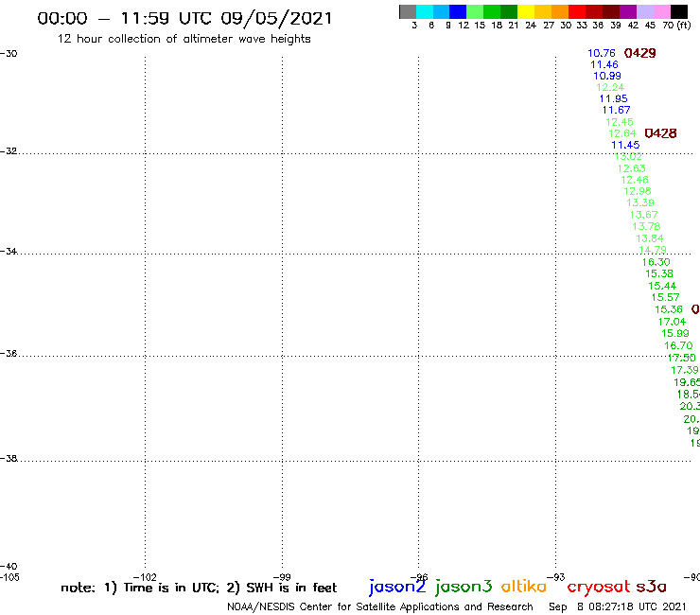Image resolution: width=700 pixels, height=615 pixels.
Task: Click the longitude label -102
Action: click(x=145, y=577)
